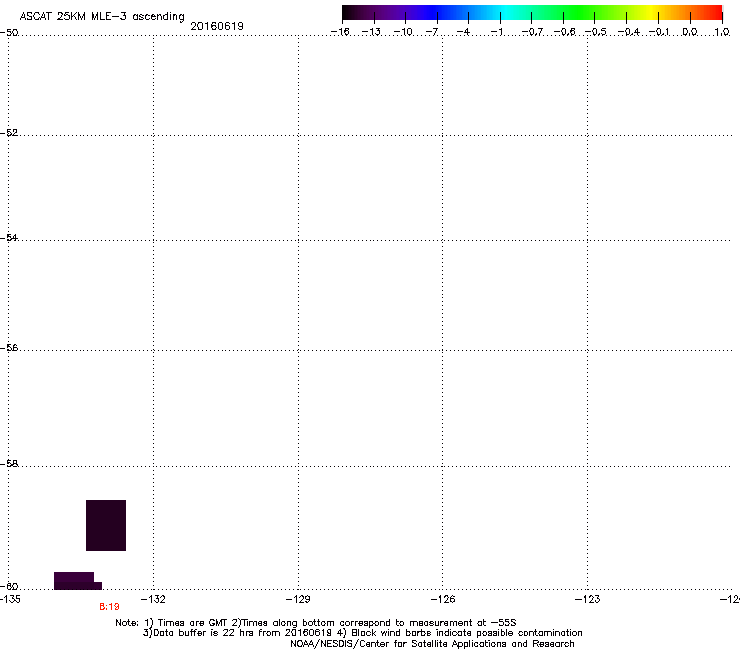Click colorbar tick label -0.5
This screenshot has height=650, width=740.
(x=596, y=32)
